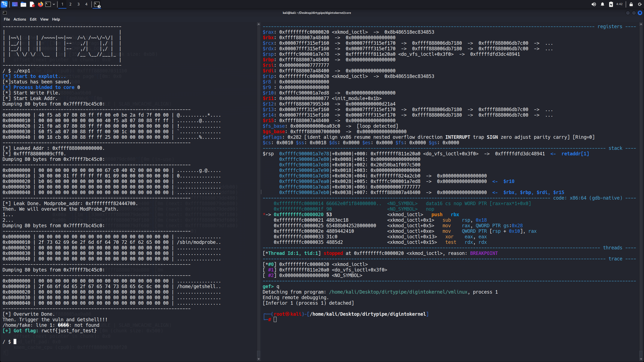Lock the screen with the padlock icon

pos(631,4)
